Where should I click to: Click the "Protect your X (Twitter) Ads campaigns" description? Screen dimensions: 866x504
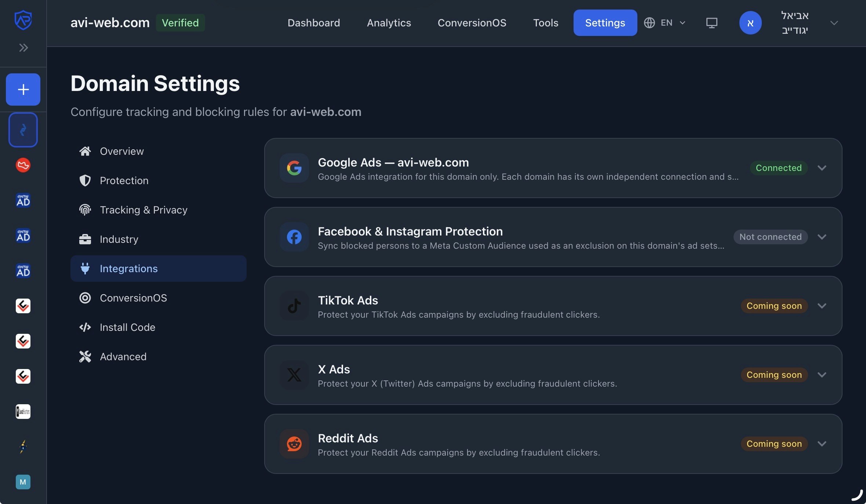[x=467, y=384]
